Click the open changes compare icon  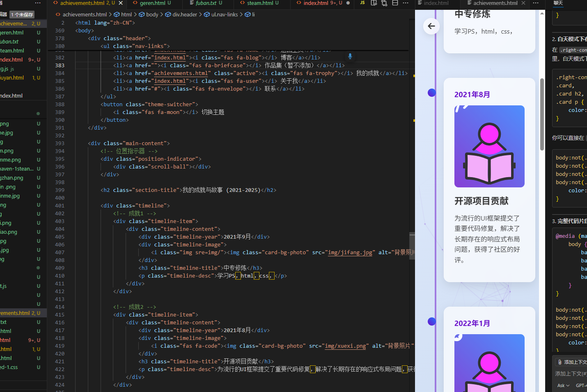click(384, 3)
